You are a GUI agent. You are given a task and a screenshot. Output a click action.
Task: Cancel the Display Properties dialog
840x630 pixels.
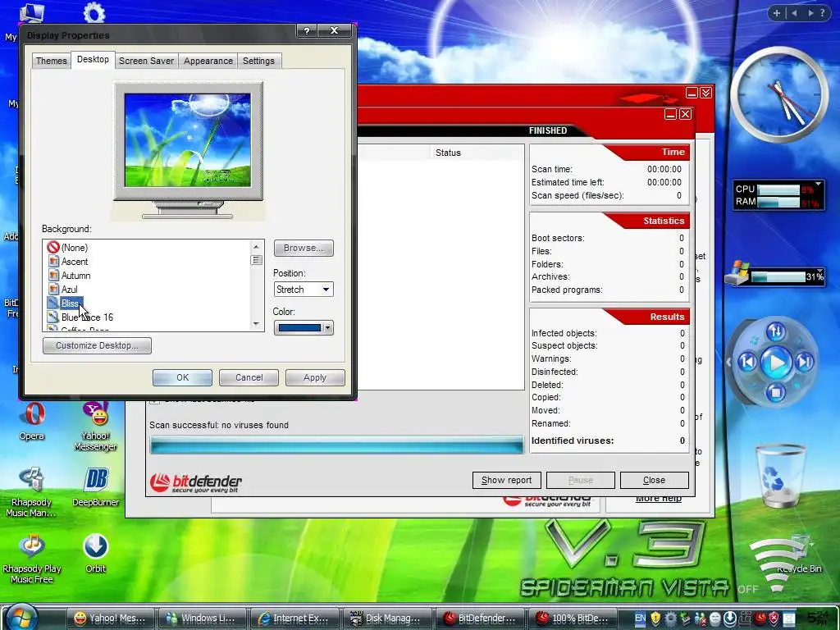(249, 377)
